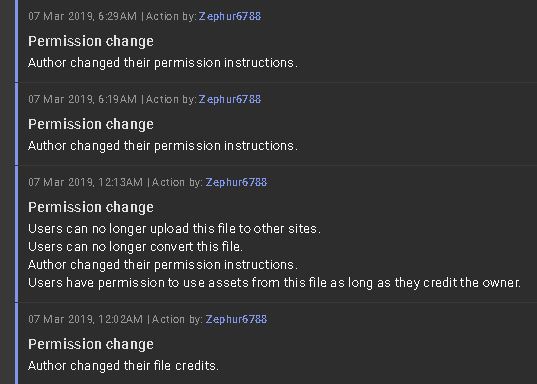The image size is (537, 384).
Task: Open Zephur6788 profile link on 12:02AM entry
Action: [x=236, y=319]
